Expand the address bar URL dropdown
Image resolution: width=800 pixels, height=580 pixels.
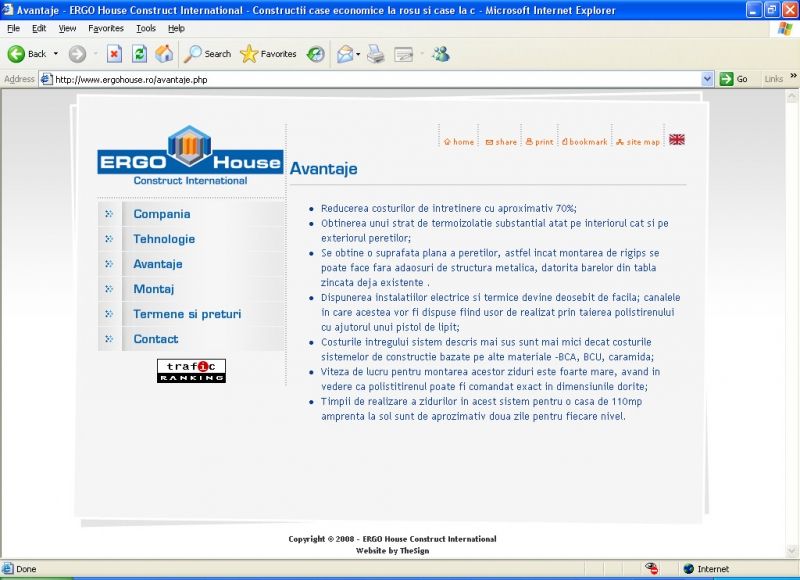click(x=707, y=79)
